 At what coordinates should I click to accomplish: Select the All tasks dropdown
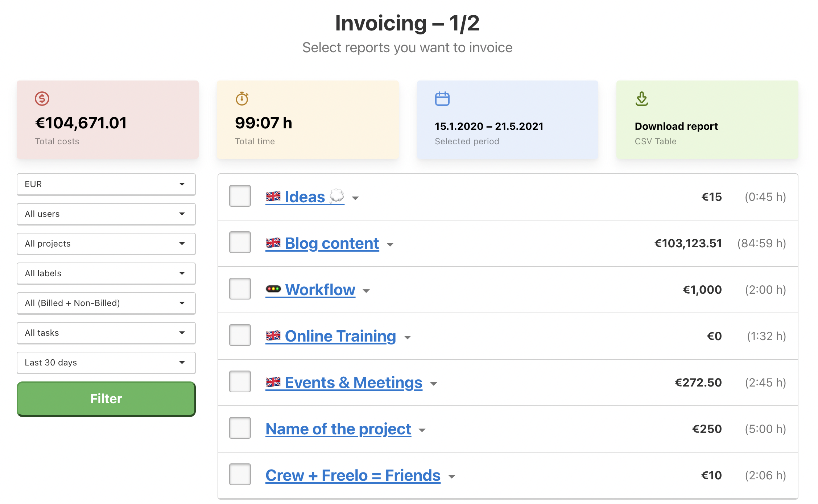tap(105, 333)
